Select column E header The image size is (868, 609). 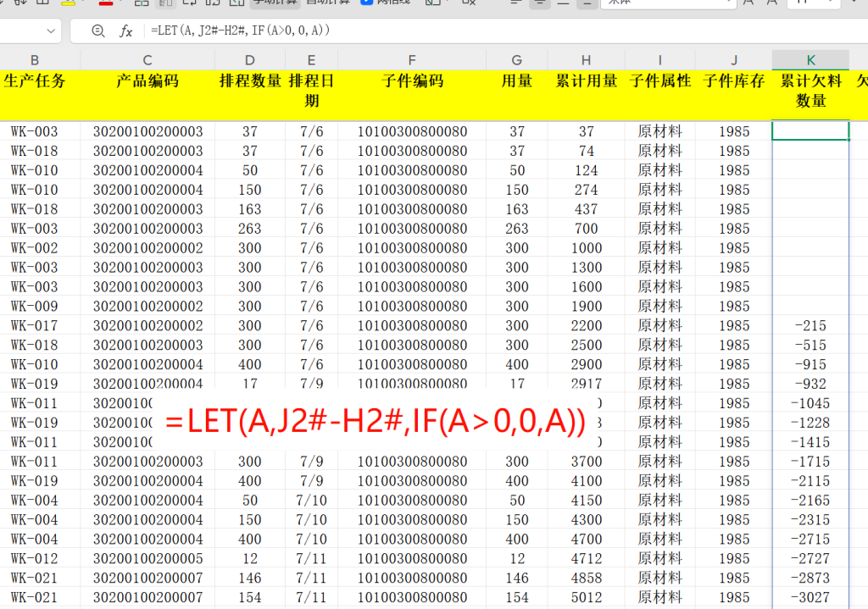point(311,60)
